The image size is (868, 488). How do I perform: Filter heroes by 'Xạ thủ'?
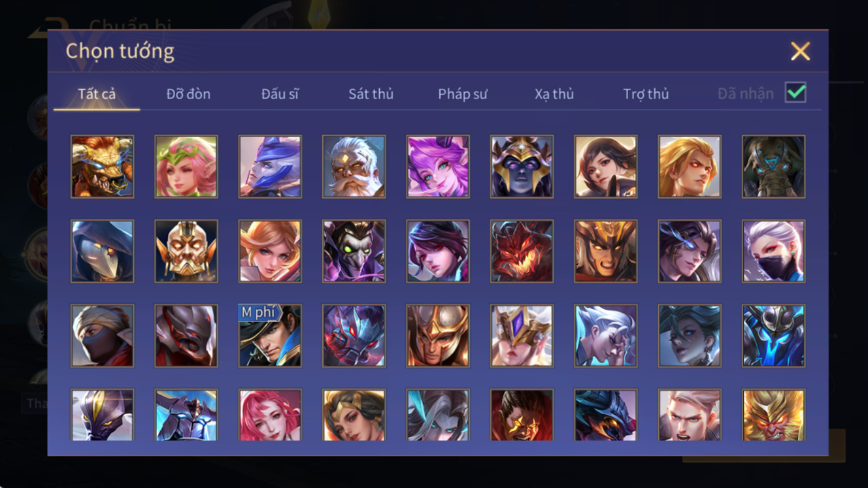point(554,94)
